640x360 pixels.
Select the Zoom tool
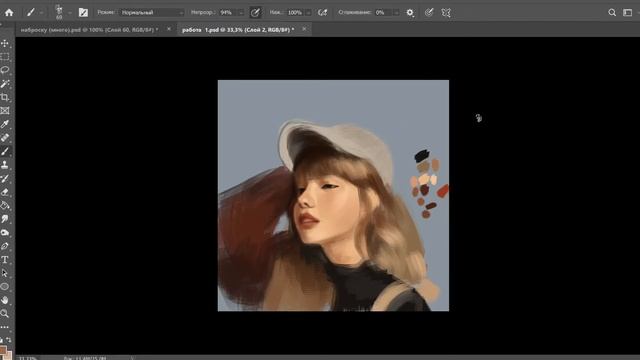click(x=5, y=313)
